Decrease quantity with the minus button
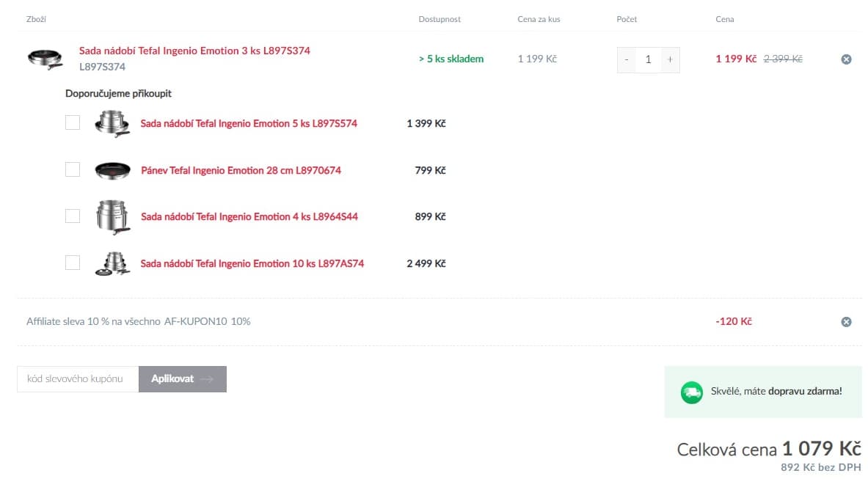The image size is (868, 487). pyautogui.click(x=626, y=59)
